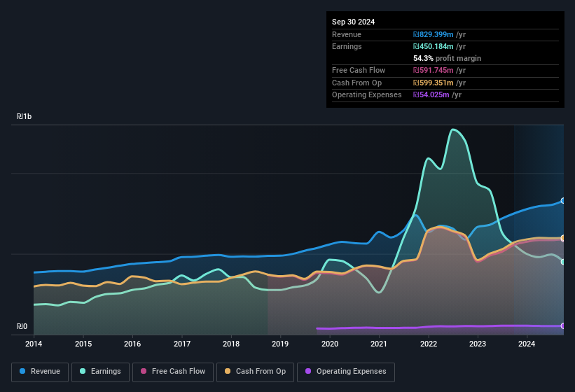Toggle the Free Cash Flow legend button
Viewport: 575px width, 392px height.
click(173, 372)
